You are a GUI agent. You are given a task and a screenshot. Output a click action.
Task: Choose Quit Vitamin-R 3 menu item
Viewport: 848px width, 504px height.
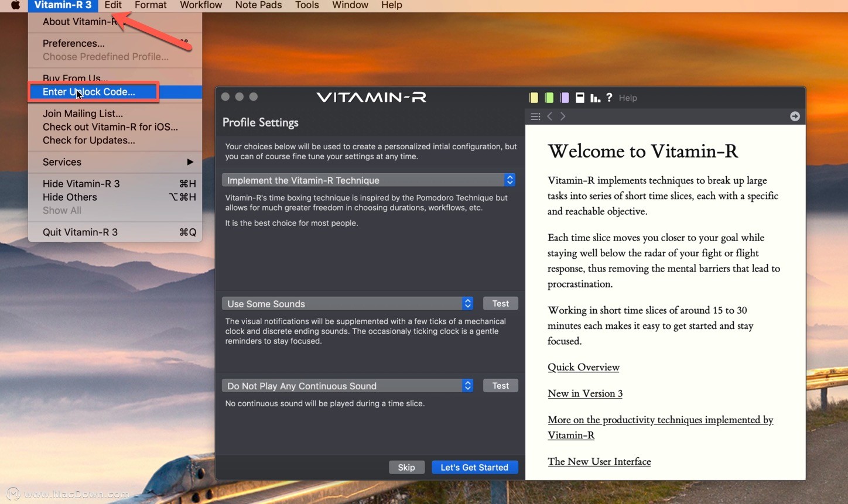click(115, 232)
